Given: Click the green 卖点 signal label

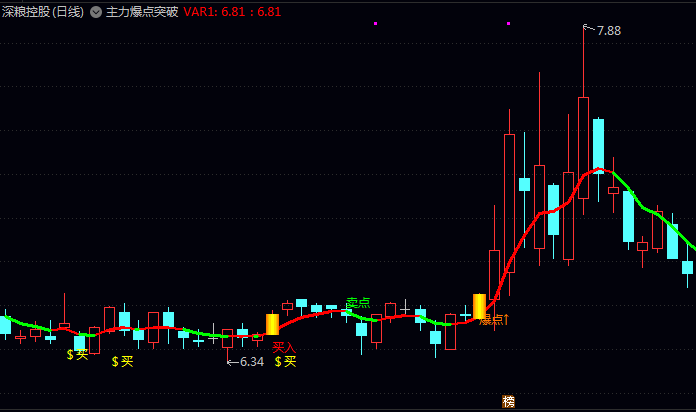Looking at the screenshot, I should tap(358, 303).
